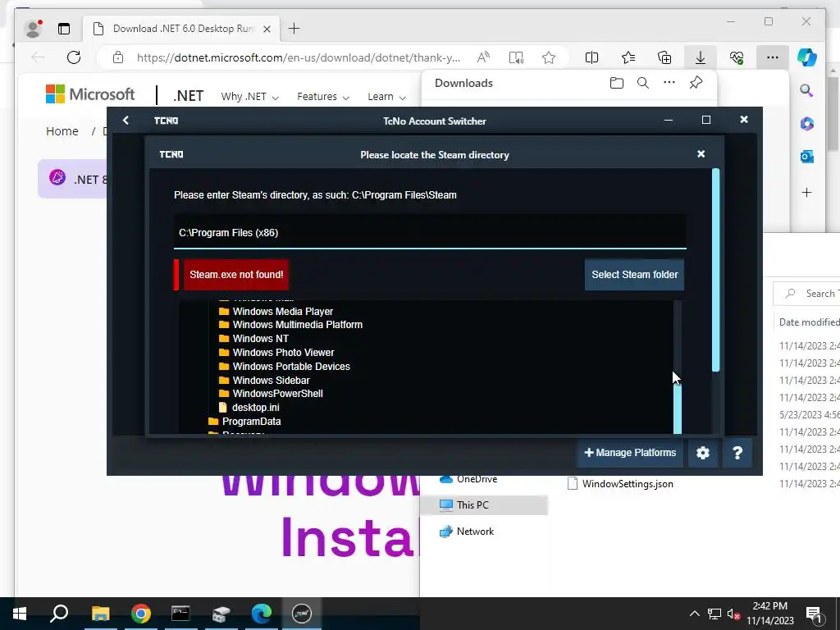Add page to favorites star icon
840x630 pixels.
point(549,57)
